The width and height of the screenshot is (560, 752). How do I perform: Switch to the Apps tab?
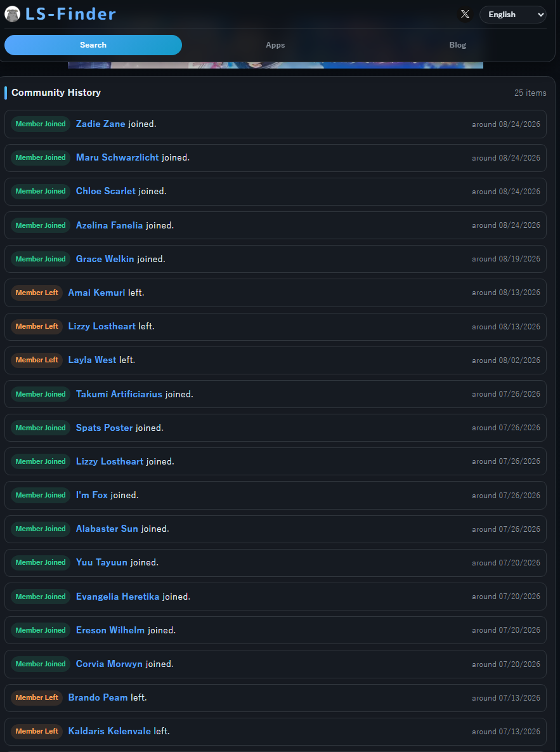point(275,45)
